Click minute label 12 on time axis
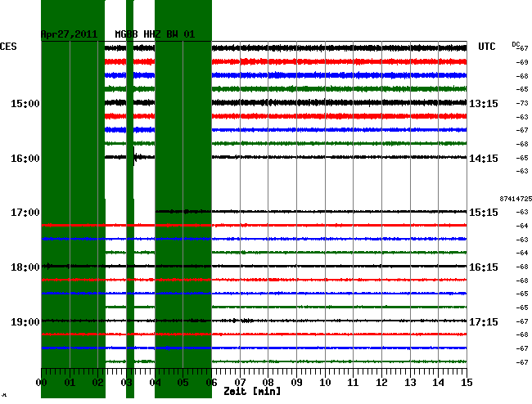The height and width of the screenshot is (404, 532). pos(381,382)
